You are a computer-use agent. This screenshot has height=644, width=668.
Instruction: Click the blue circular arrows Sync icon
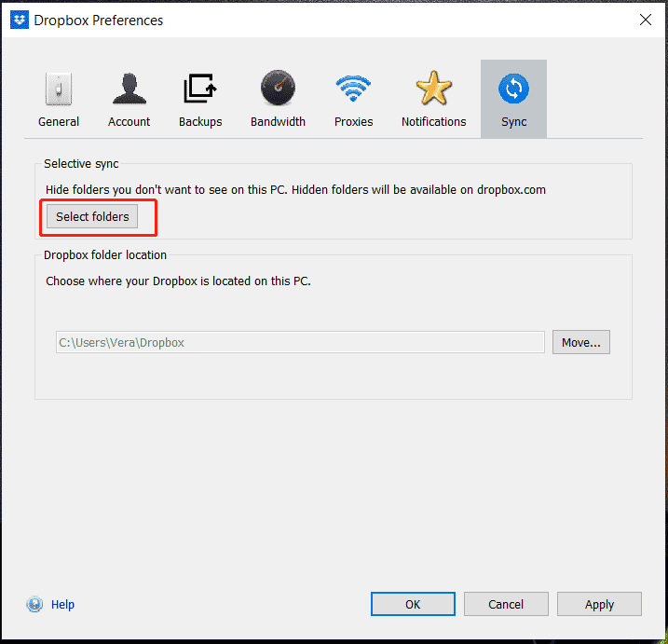click(513, 89)
